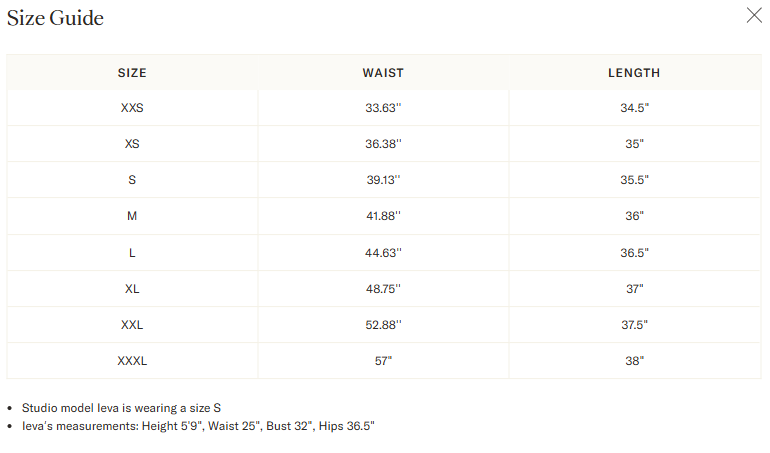The image size is (770, 453).
Task: Click the 57" waist value
Action: point(383,361)
